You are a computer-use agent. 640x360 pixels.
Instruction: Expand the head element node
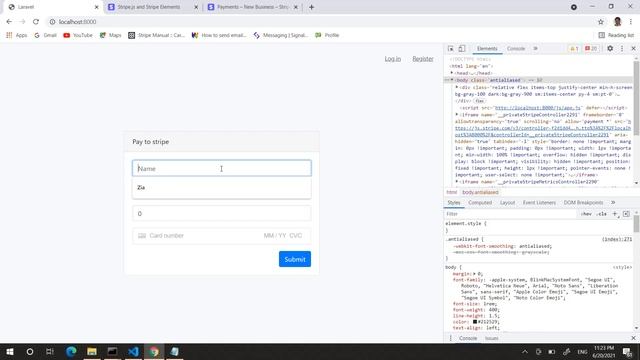point(452,73)
